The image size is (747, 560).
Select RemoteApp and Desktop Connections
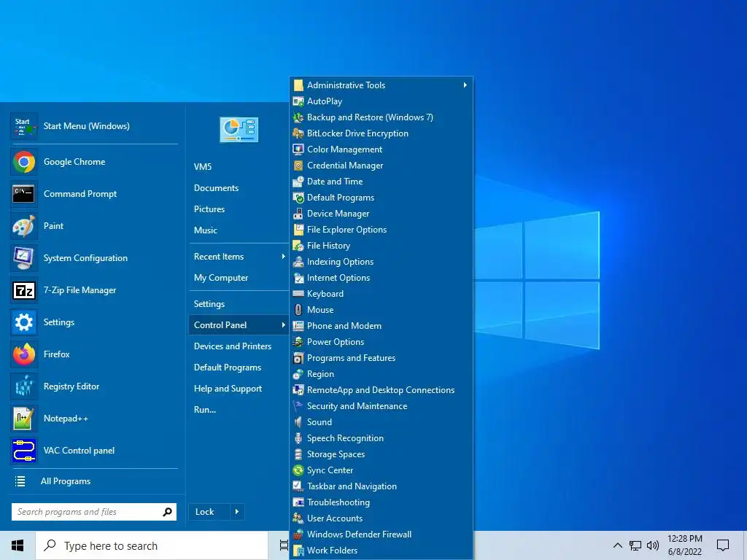pyautogui.click(x=382, y=391)
